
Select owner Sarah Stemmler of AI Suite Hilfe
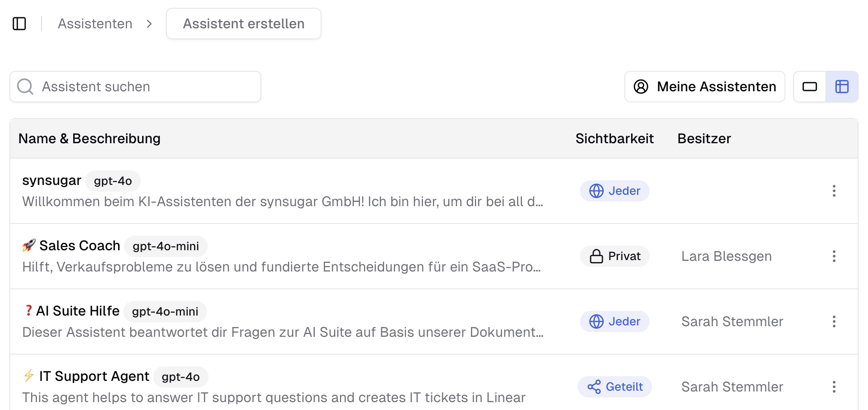point(732,321)
